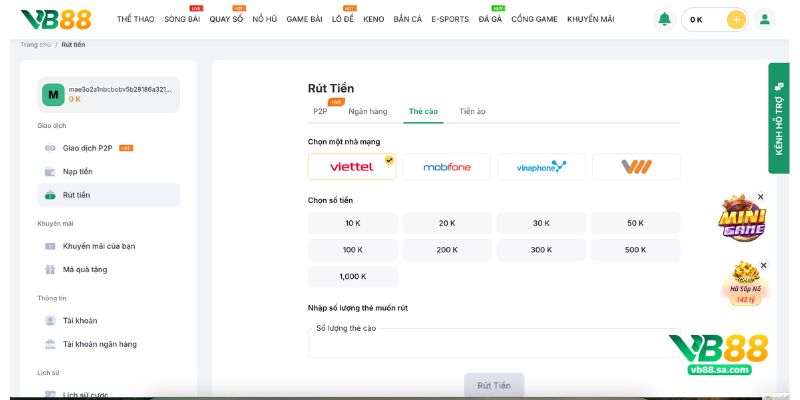This screenshot has width=800, height=400.
Task: Switch to the Thẻ cào tab
Action: pos(423,111)
